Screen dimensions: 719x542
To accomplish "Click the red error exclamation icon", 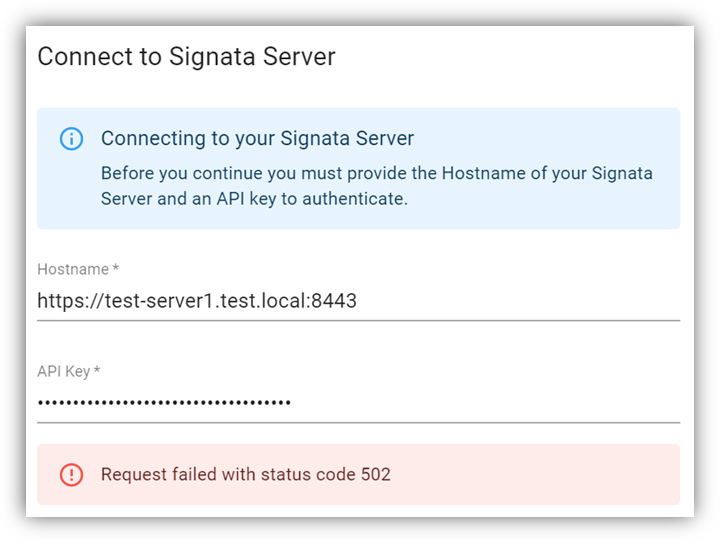I will (71, 474).
